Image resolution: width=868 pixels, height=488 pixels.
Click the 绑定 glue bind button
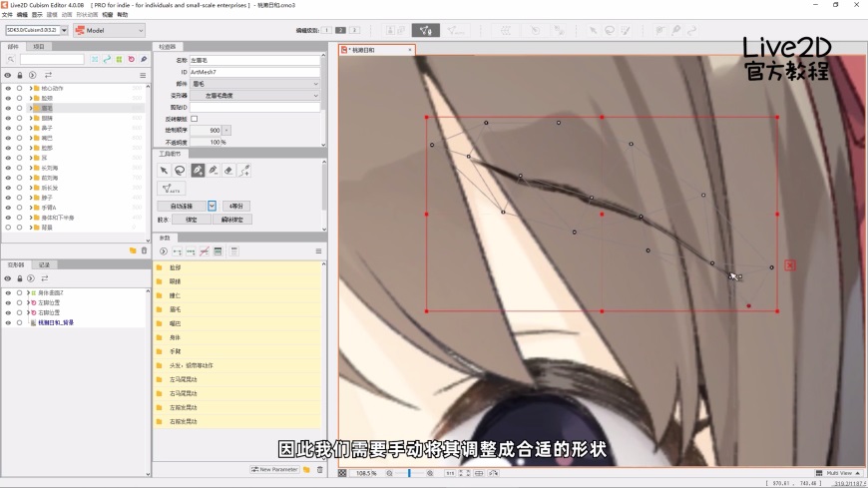coord(192,220)
